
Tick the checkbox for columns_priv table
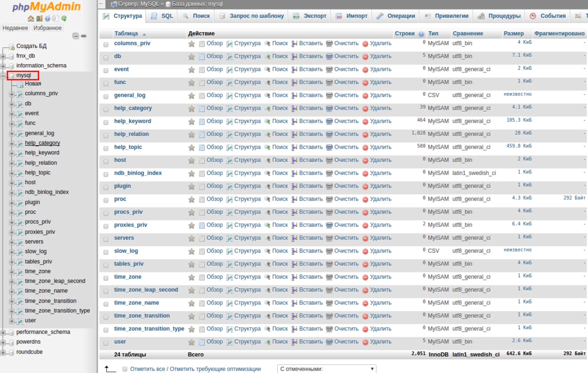click(x=106, y=44)
